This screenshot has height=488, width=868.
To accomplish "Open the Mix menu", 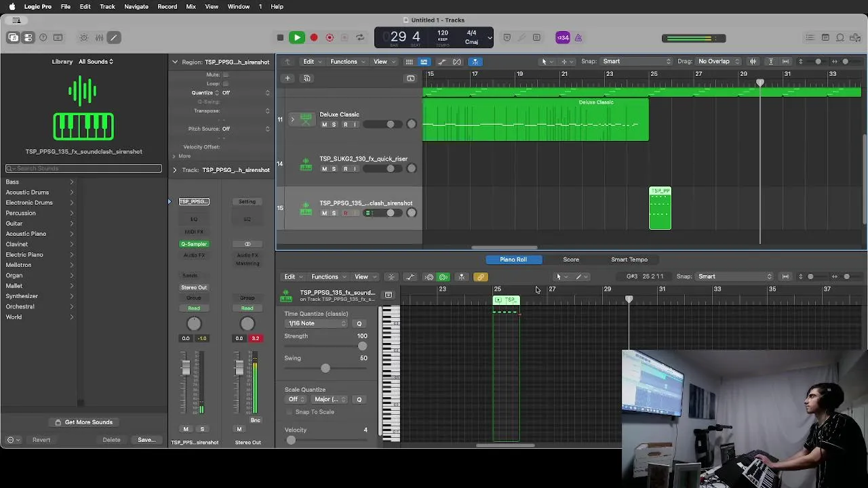I will pos(191,6).
